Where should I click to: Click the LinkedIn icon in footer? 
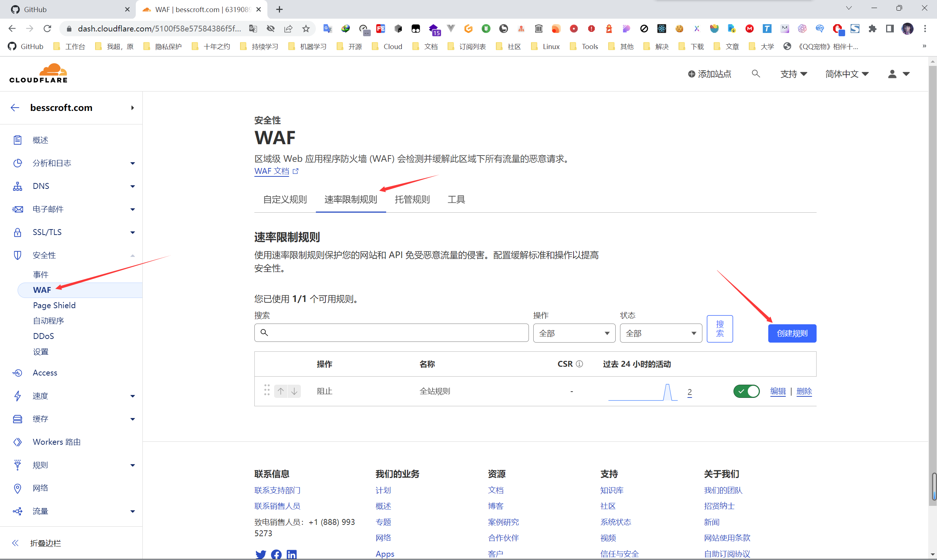point(291,555)
